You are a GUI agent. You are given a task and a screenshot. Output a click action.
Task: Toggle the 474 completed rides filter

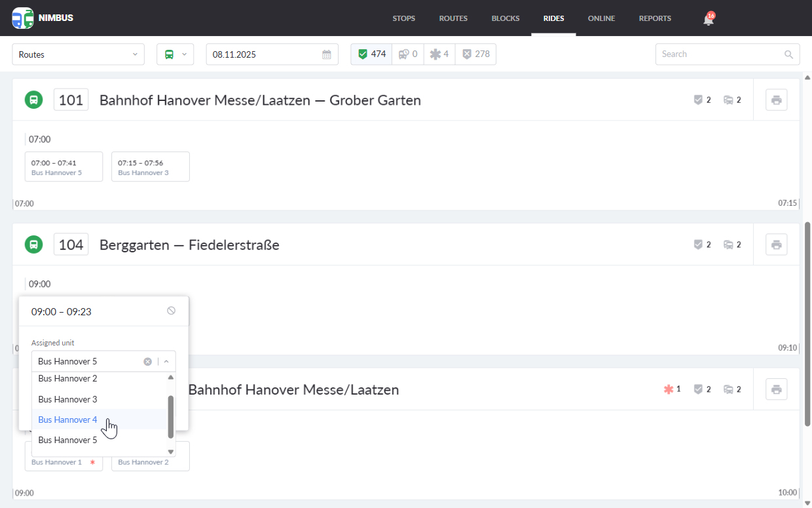coord(371,54)
